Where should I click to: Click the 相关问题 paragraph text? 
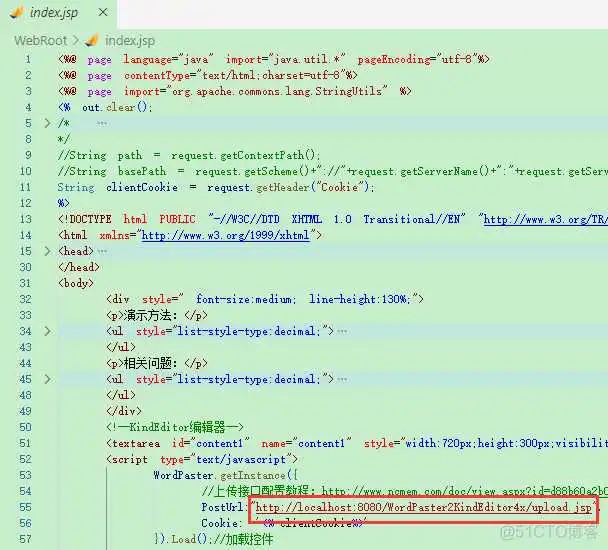(x=151, y=363)
